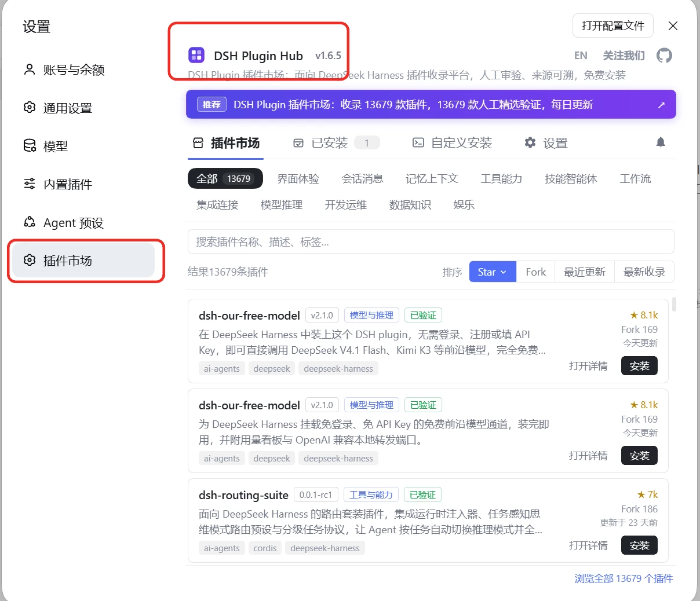Viewport: 700px width, 601px height.
Task: Switch to 插件市场 tab
Action: pyautogui.click(x=226, y=143)
